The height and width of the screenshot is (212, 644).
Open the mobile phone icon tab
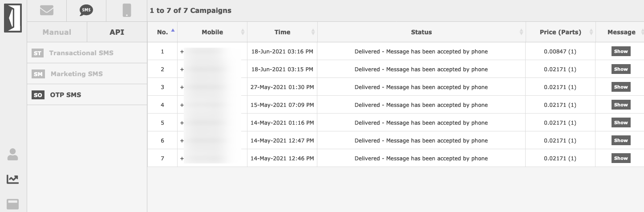pyautogui.click(x=127, y=10)
